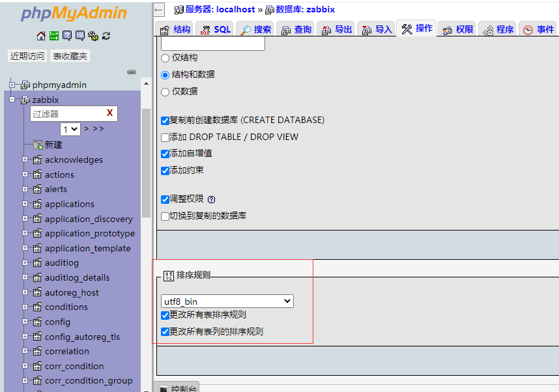559x392 pixels.
Task: Click the home icon in phpMyAdmin sidebar
Action: tap(41, 36)
